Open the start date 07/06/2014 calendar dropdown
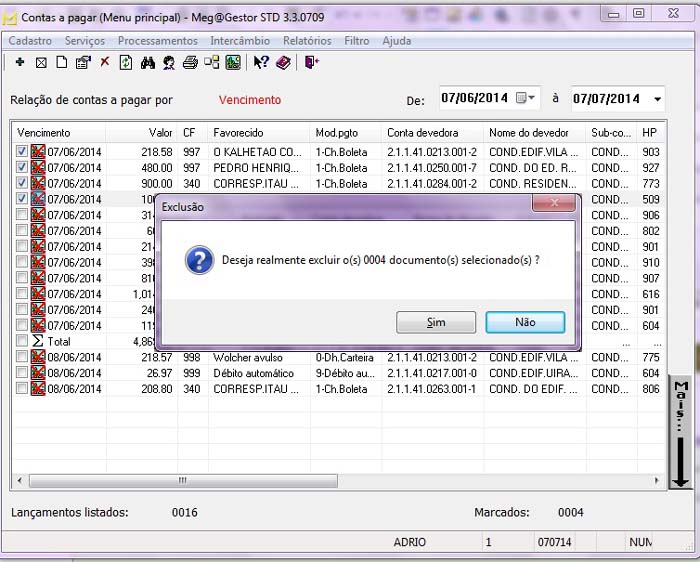The image size is (700, 562). (x=527, y=98)
